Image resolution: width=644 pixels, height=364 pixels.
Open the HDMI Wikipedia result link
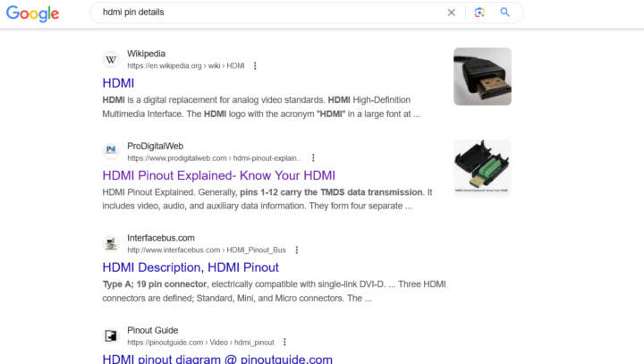118,83
